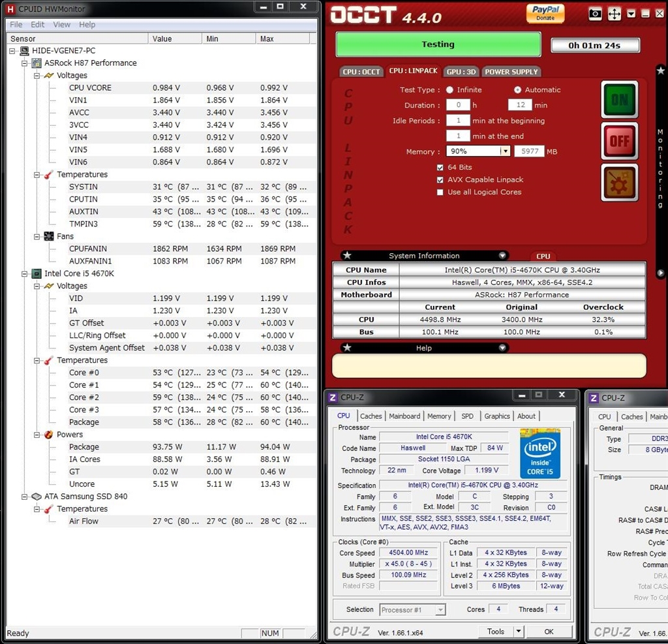Click the OK button in CPU-Z
Viewport: 668px width, 644px height.
pos(549,632)
